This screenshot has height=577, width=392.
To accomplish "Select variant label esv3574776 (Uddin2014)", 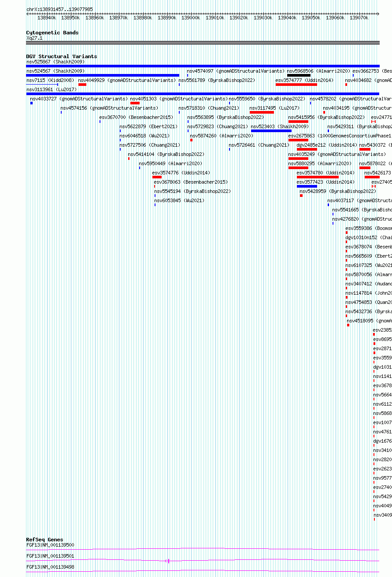I will [x=181, y=173].
